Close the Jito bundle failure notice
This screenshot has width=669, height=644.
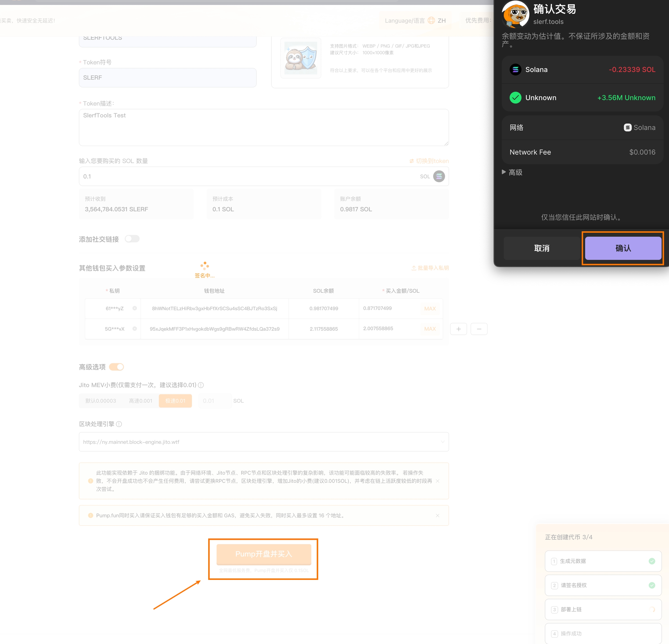point(438,481)
